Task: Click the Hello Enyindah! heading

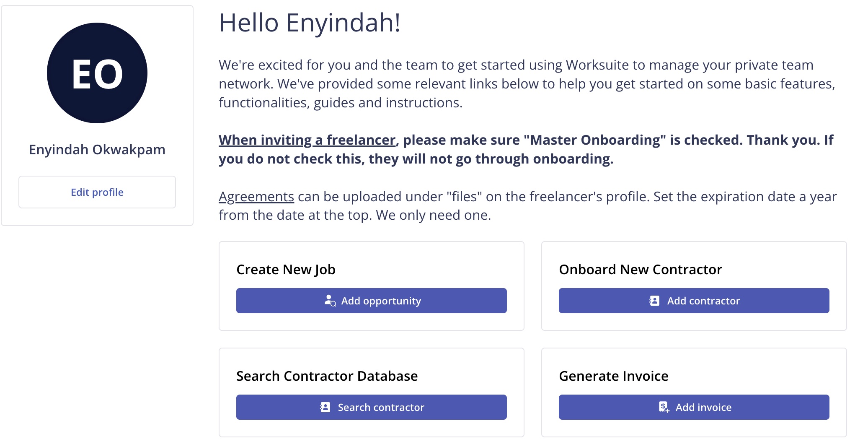Action: tap(310, 23)
